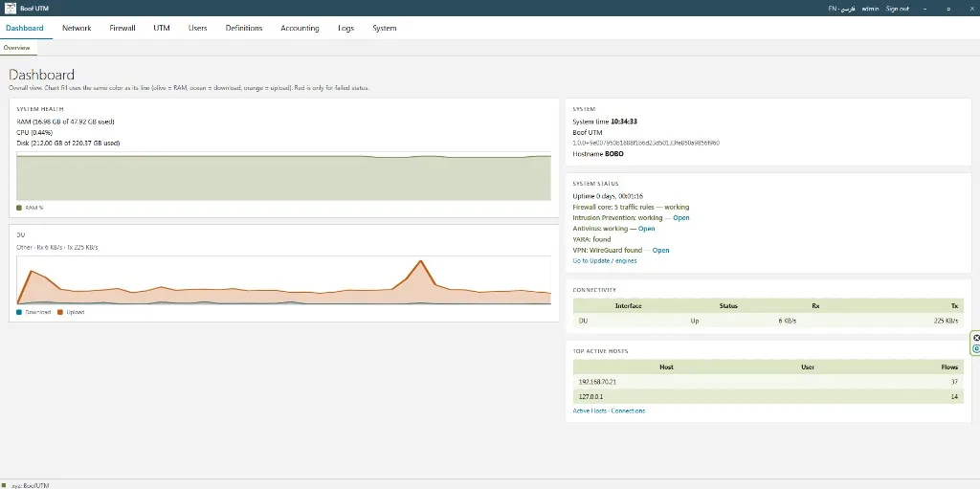This screenshot has height=489, width=980.
Task: Click the 6 KB/s Rx cell
Action: tap(787, 321)
